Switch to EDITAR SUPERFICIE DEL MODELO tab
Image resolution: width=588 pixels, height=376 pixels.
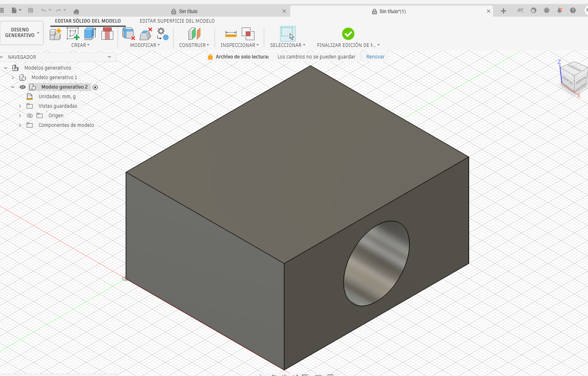pos(177,21)
